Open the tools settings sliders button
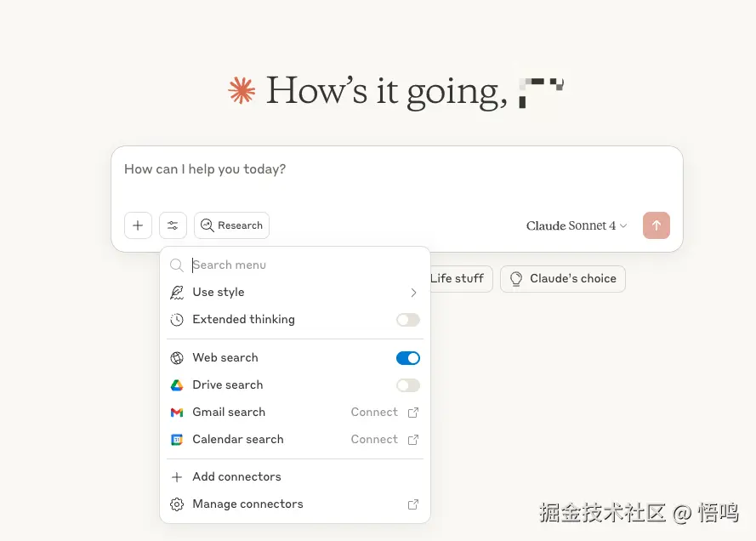Image resolution: width=756 pixels, height=541 pixels. click(173, 225)
